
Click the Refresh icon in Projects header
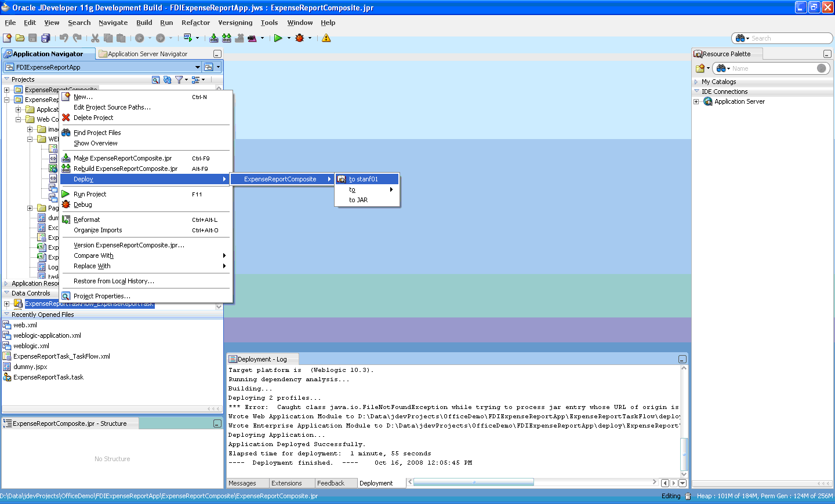[168, 79]
